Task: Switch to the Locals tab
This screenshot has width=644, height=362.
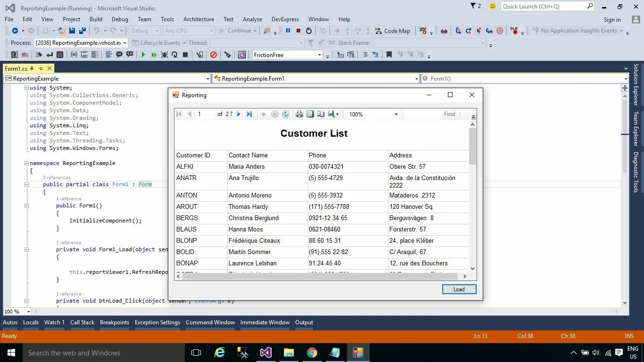Action: pos(31,322)
